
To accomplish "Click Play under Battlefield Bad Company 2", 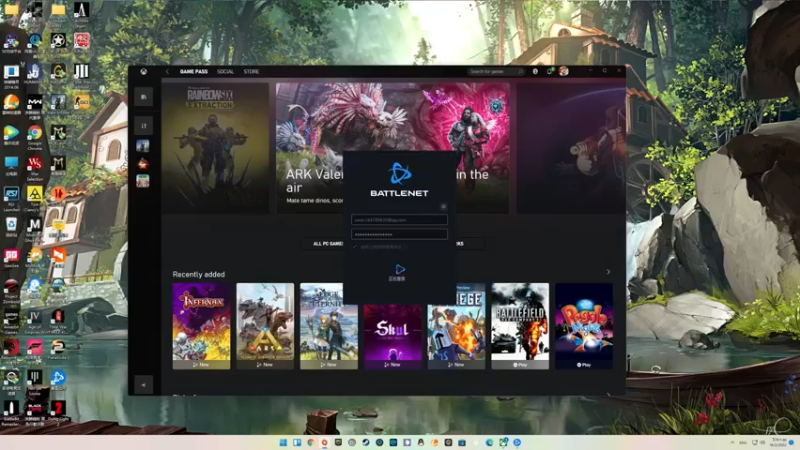I will click(x=520, y=365).
